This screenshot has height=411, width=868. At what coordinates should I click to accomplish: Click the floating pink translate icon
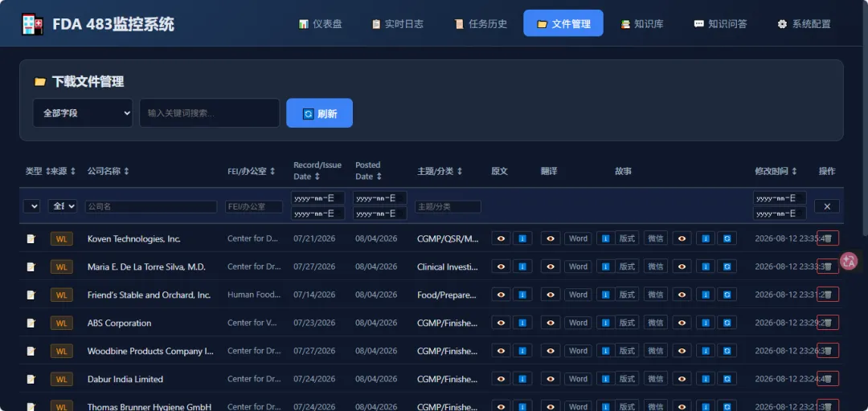click(850, 261)
